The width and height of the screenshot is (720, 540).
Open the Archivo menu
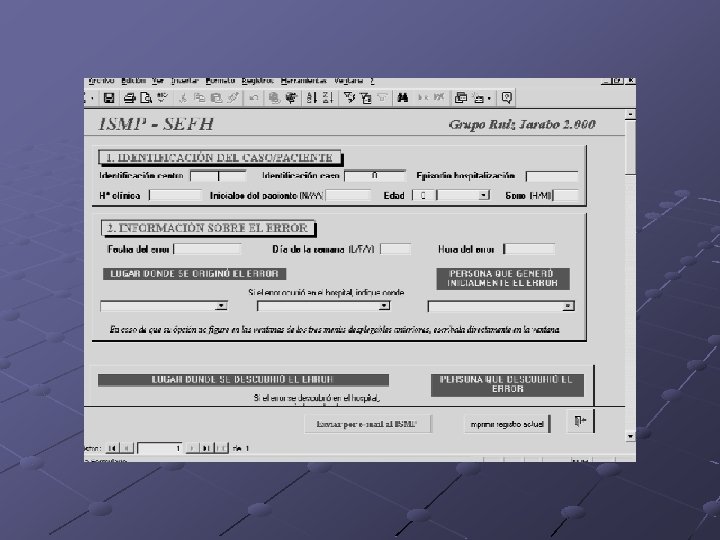pos(101,81)
